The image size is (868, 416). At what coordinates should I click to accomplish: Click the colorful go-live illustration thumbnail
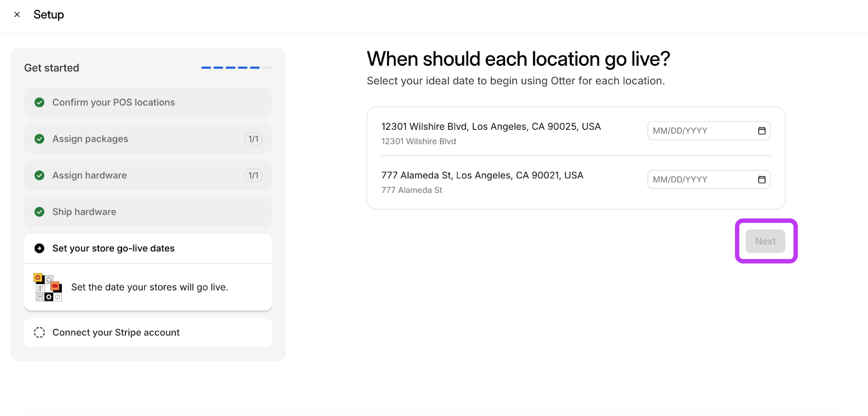pyautogui.click(x=48, y=287)
